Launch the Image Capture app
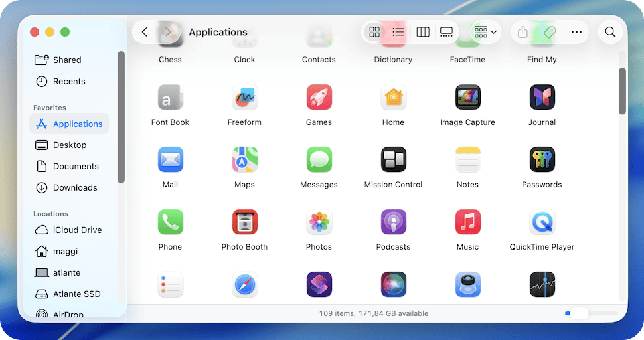This screenshot has width=644, height=340. pos(467,98)
